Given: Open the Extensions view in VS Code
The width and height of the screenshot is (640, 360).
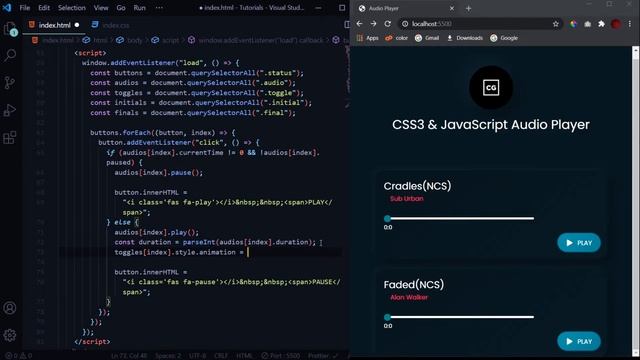Looking at the screenshot, I should [10, 138].
